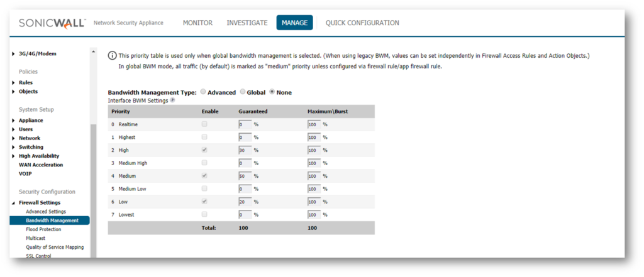Open the INVESTIGATE tab
This screenshot has width=644, height=277.
click(247, 23)
